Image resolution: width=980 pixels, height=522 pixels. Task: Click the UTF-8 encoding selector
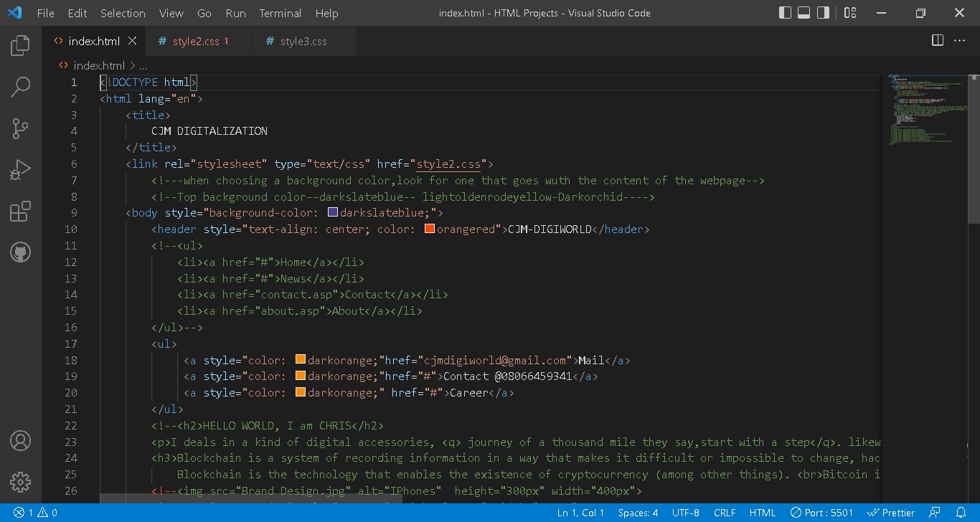click(685, 513)
